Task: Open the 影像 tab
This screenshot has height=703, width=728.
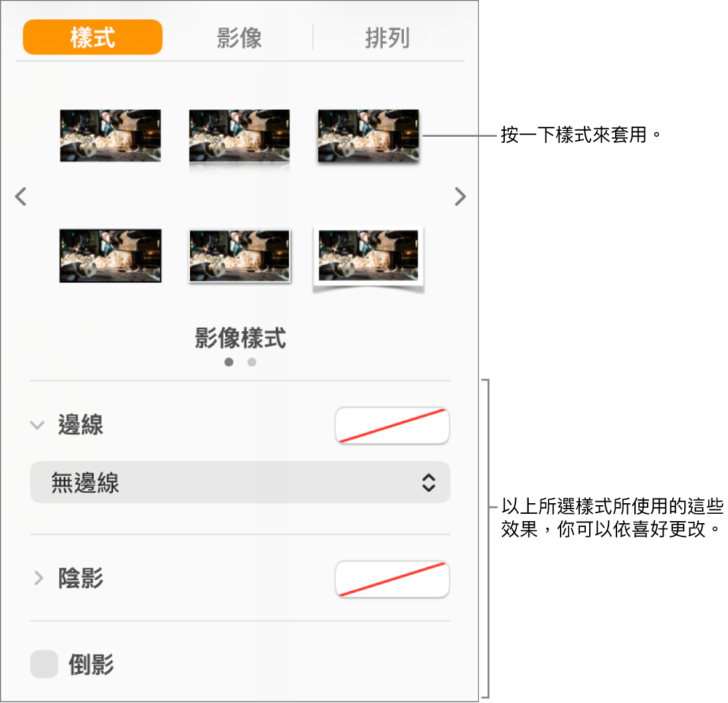Action: [x=239, y=38]
